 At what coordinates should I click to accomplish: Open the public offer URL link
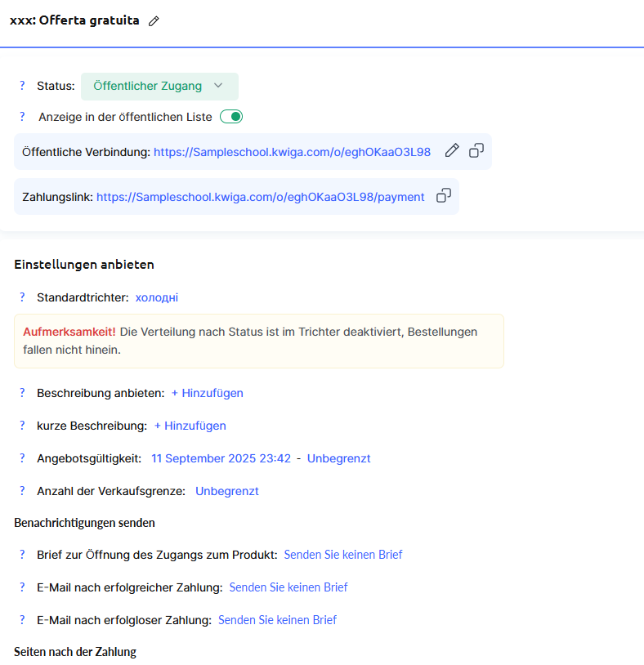pos(292,152)
